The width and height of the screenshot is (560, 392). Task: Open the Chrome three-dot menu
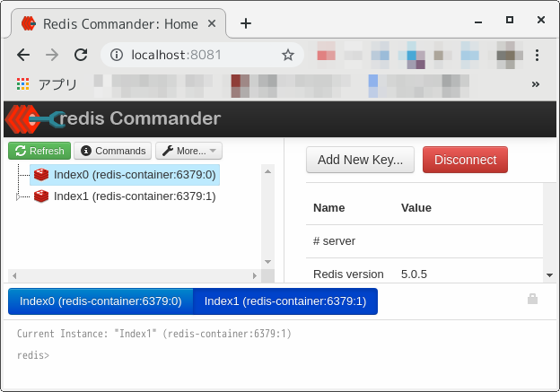click(x=537, y=55)
